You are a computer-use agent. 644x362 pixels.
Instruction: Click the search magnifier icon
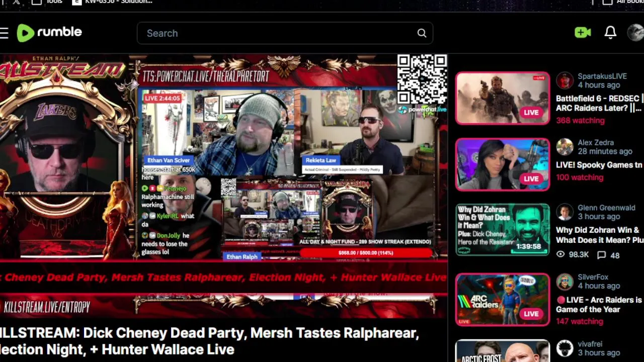422,33
